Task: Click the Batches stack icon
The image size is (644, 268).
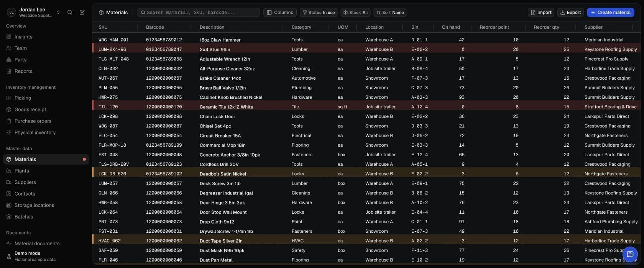Action: coord(9,217)
